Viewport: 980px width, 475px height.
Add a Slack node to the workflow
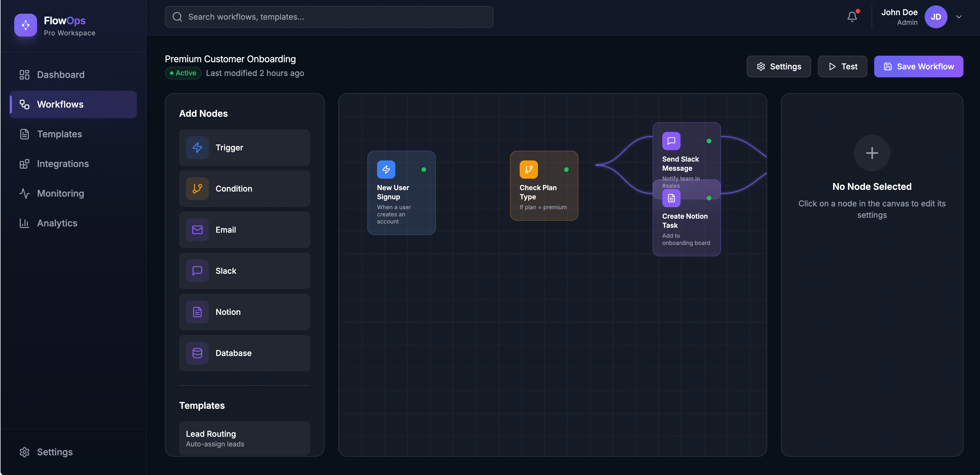244,271
